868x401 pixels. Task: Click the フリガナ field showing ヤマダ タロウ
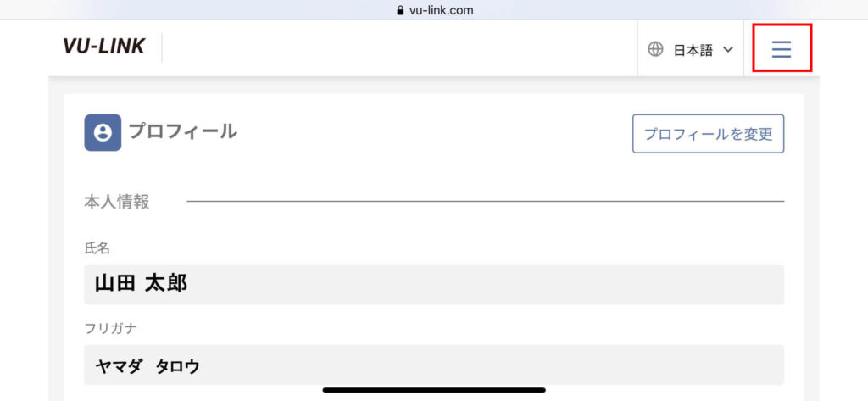click(434, 365)
